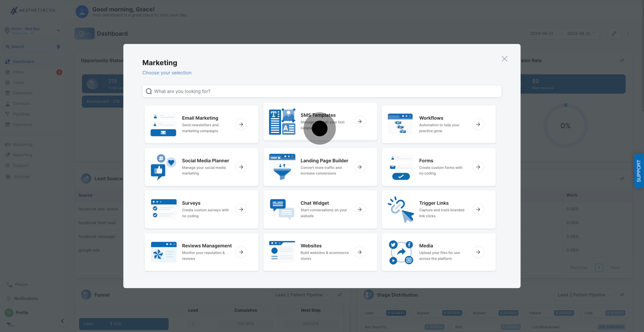Click the blue SUPPORT side tab
Screen dimensions: 644x332
[x=639, y=171]
